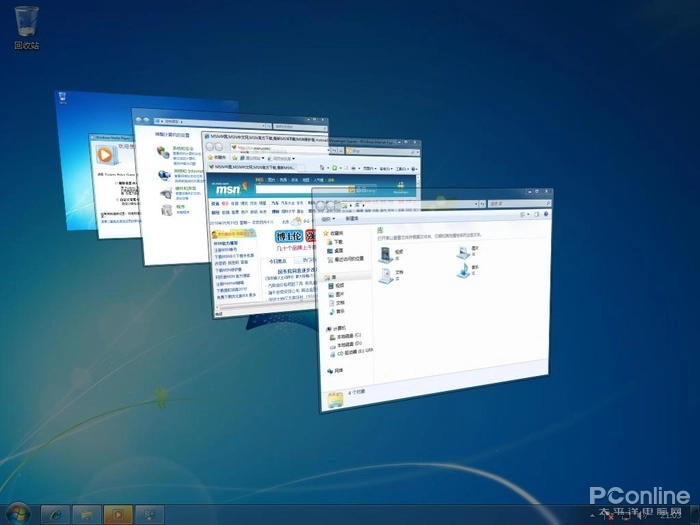Expand Favorites in Explorer navigation pane
This screenshot has width=700, height=525.
336,234
